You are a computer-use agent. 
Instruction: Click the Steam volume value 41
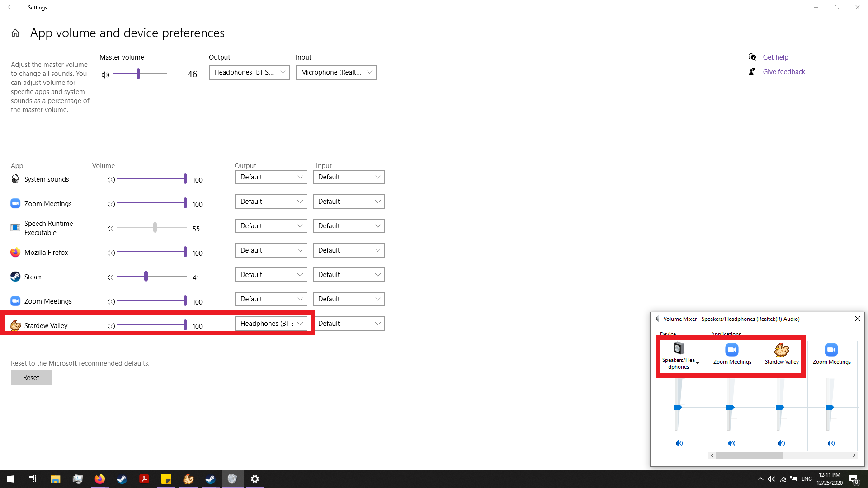[x=196, y=277]
